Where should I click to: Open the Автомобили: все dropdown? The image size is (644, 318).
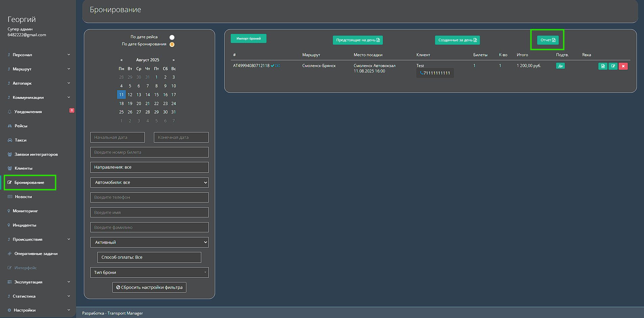tap(149, 183)
